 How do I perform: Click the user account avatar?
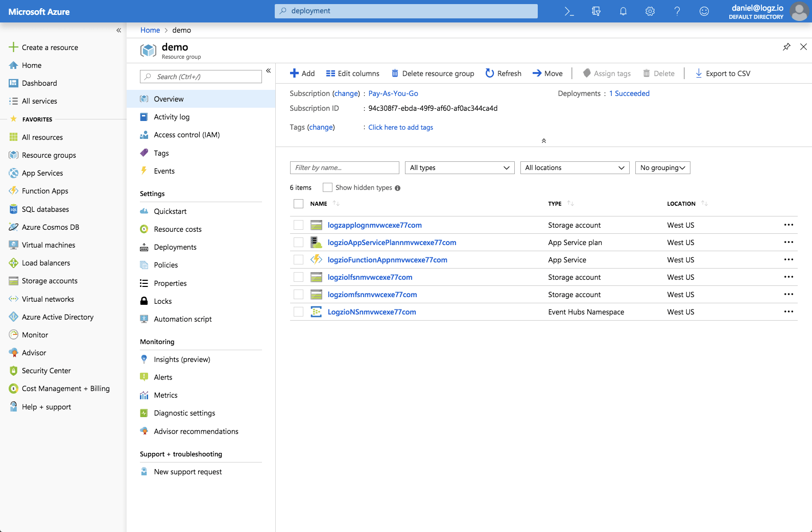pyautogui.click(x=800, y=11)
